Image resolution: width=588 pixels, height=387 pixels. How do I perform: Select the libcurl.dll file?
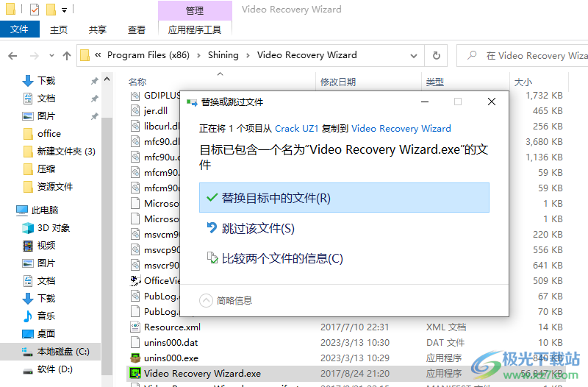161,126
